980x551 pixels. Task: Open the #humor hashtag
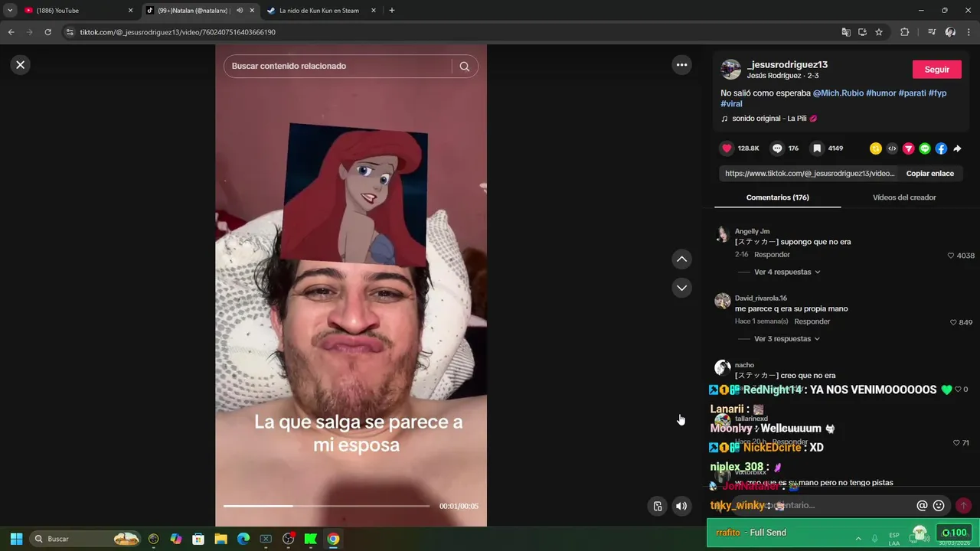pyautogui.click(x=880, y=93)
